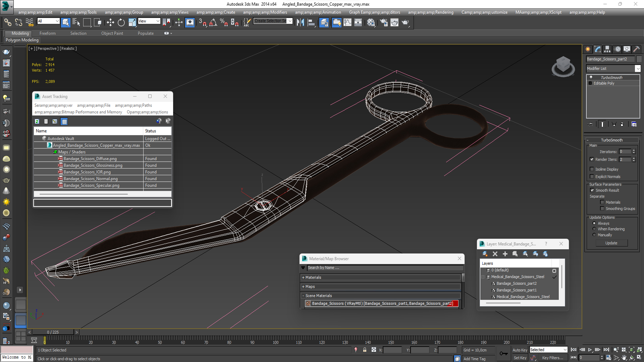Viewport: 644px width, 362px height.
Task: Click the Auto Key button
Action: [520, 350]
